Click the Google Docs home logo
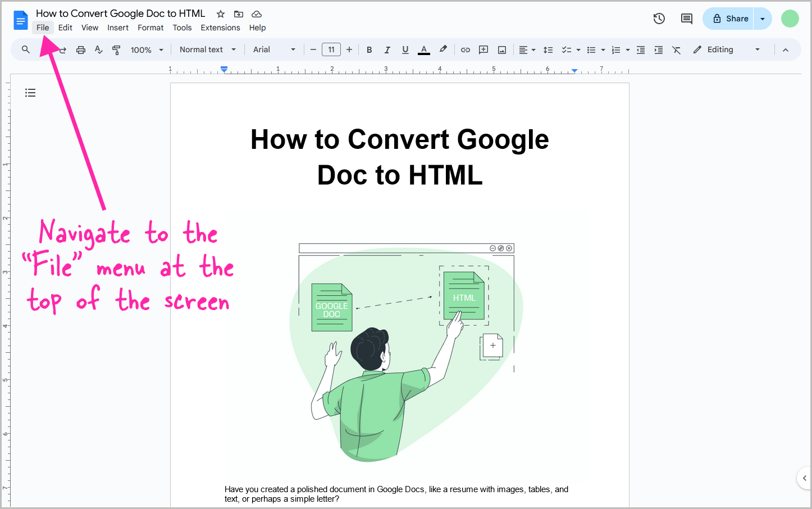The width and height of the screenshot is (812, 509). 21,21
